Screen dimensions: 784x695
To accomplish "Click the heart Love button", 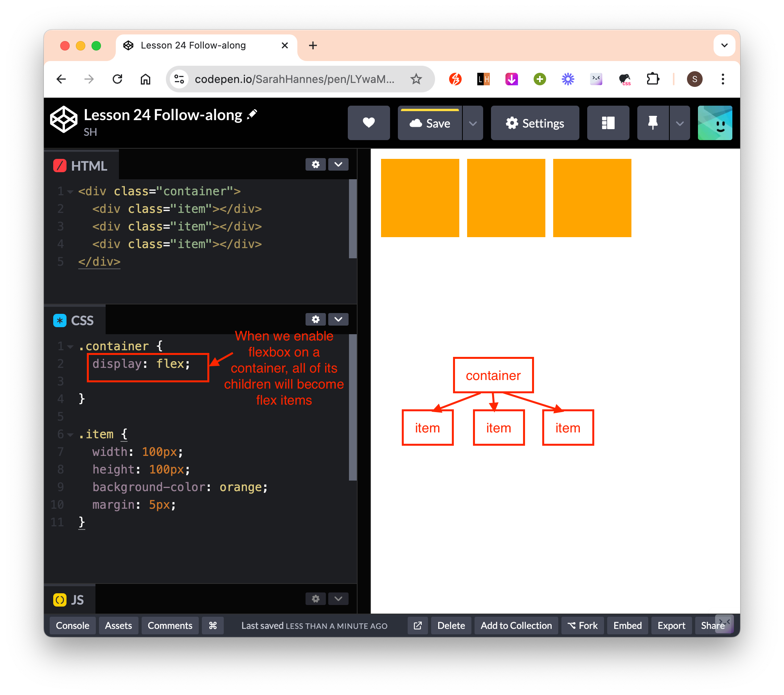I will click(x=369, y=123).
